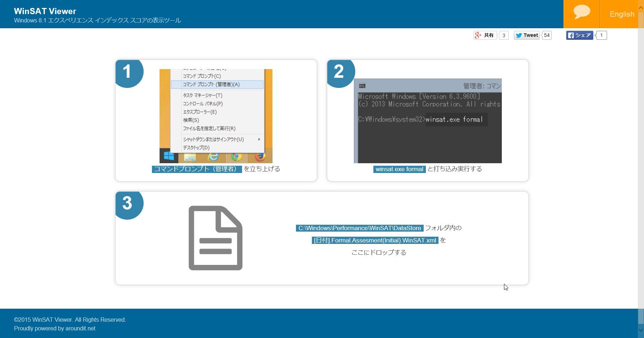This screenshot has width=644, height=338.
Task: Switch language to English
Action: click(x=622, y=14)
